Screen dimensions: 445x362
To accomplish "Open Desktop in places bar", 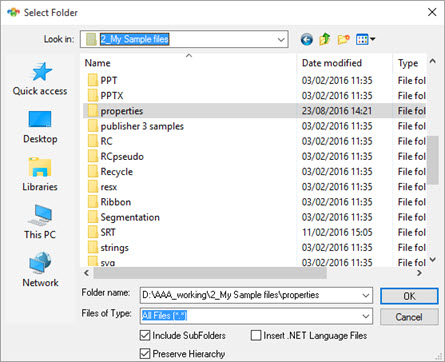I will tap(40, 127).
